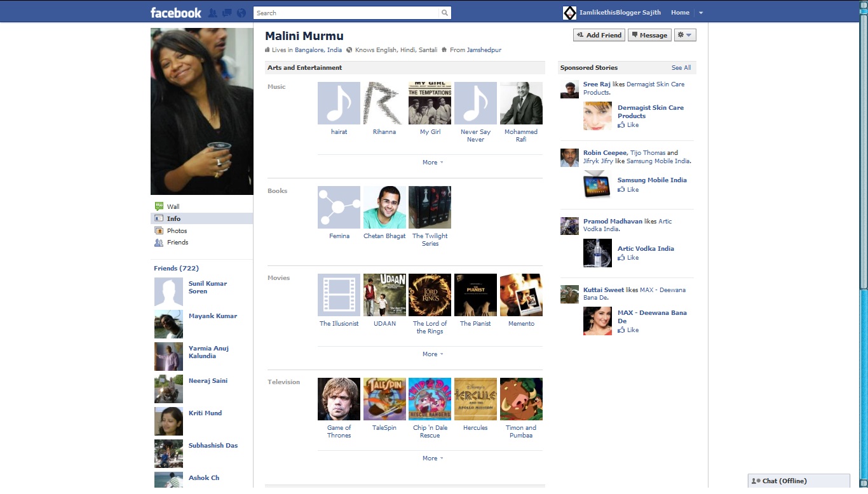Open Pramod Madhavan's profile link
This screenshot has height=494, width=868.
coord(613,222)
